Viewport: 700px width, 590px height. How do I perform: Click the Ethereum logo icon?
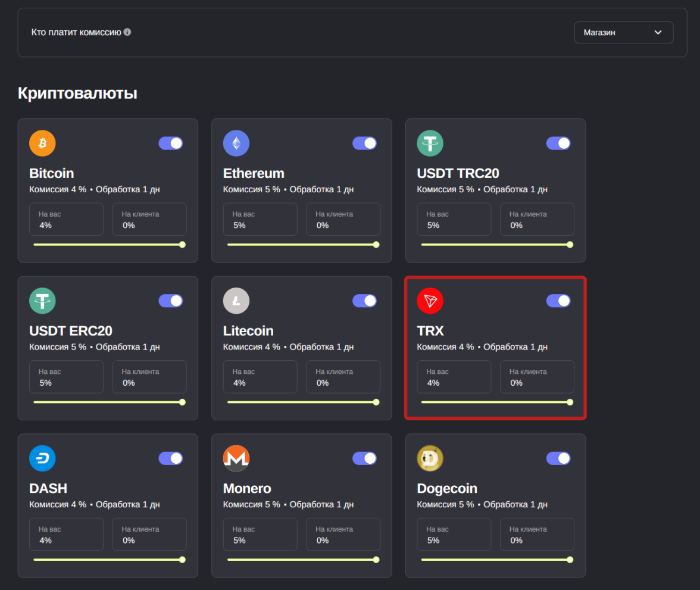pyautogui.click(x=236, y=143)
